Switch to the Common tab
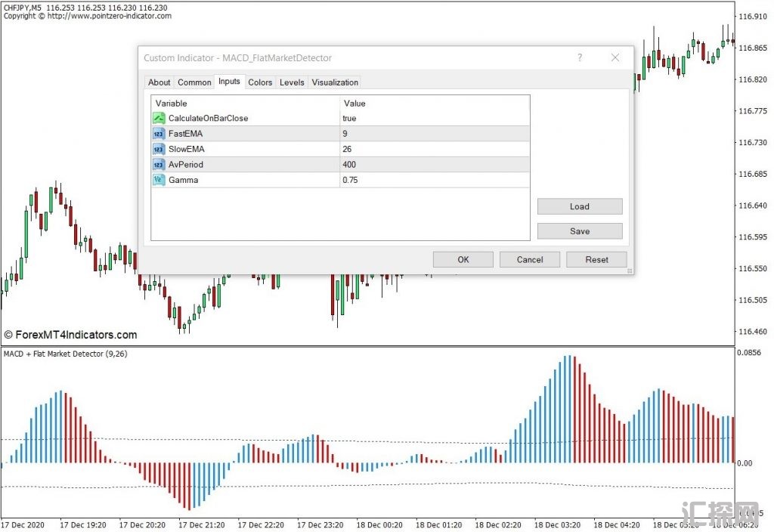This screenshot has width=774, height=532. coord(194,82)
